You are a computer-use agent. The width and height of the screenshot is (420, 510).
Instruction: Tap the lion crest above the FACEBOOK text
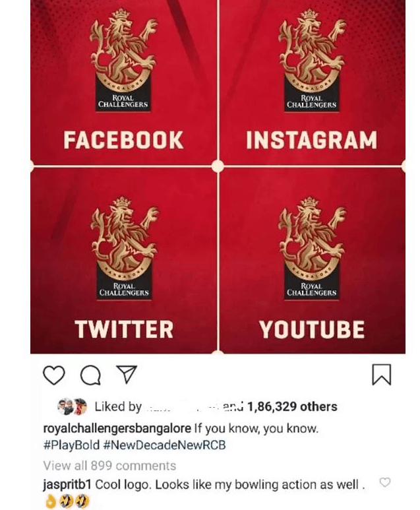123,60
